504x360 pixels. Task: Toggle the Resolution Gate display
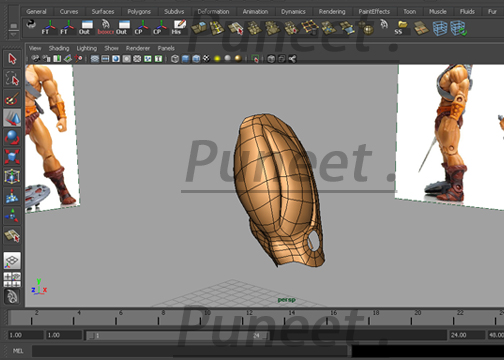tap(116, 59)
